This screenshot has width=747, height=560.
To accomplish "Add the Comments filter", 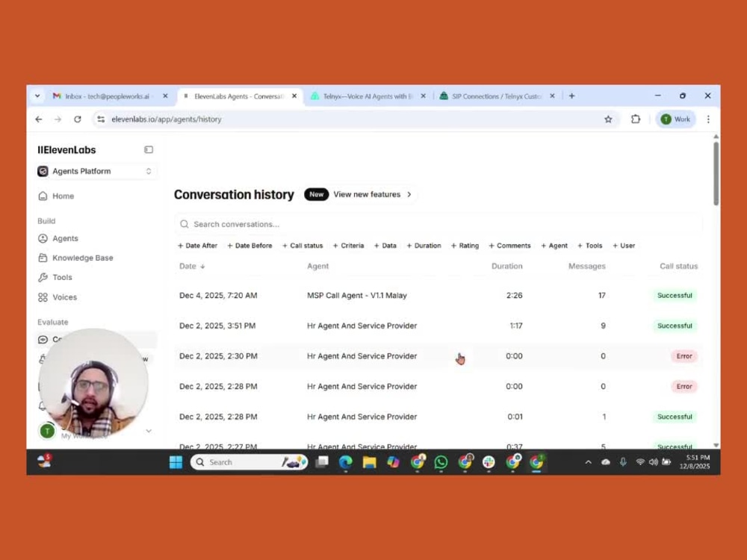I will coord(509,246).
